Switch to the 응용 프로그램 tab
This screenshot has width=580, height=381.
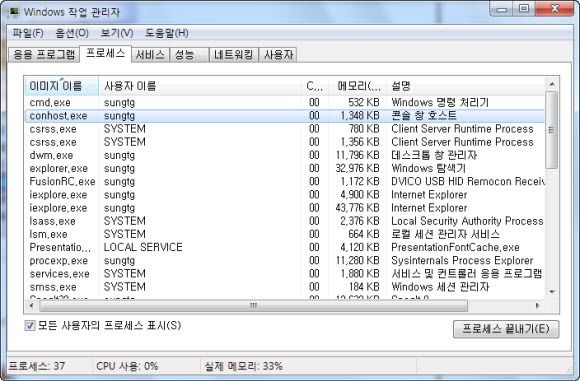click(44, 55)
